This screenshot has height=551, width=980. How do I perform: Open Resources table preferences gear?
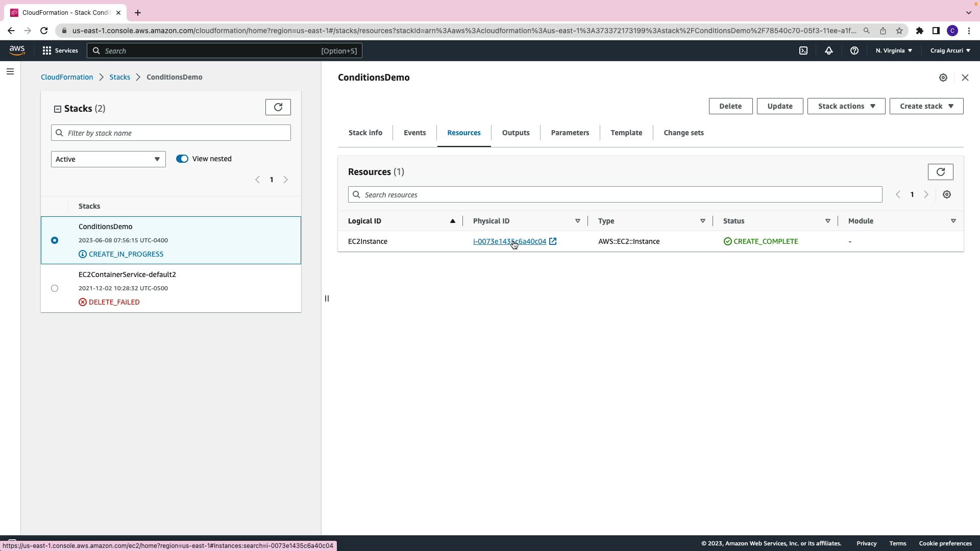[947, 194]
